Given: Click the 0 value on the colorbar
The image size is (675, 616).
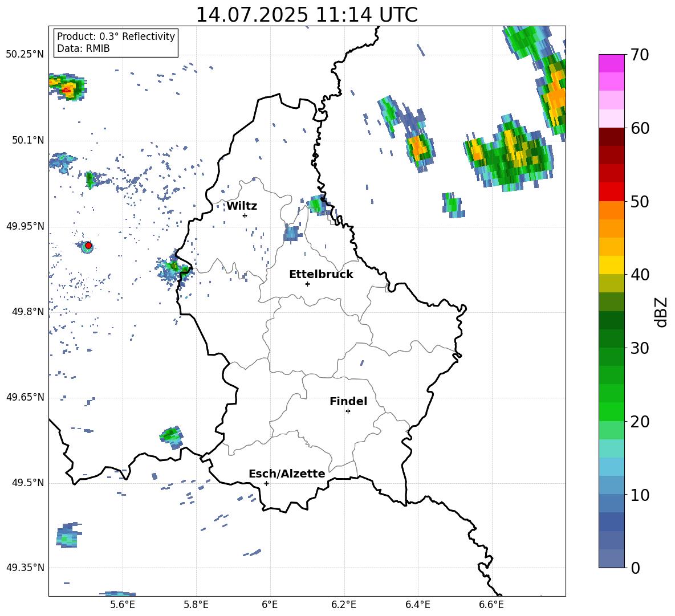Looking at the screenshot, I should [635, 568].
